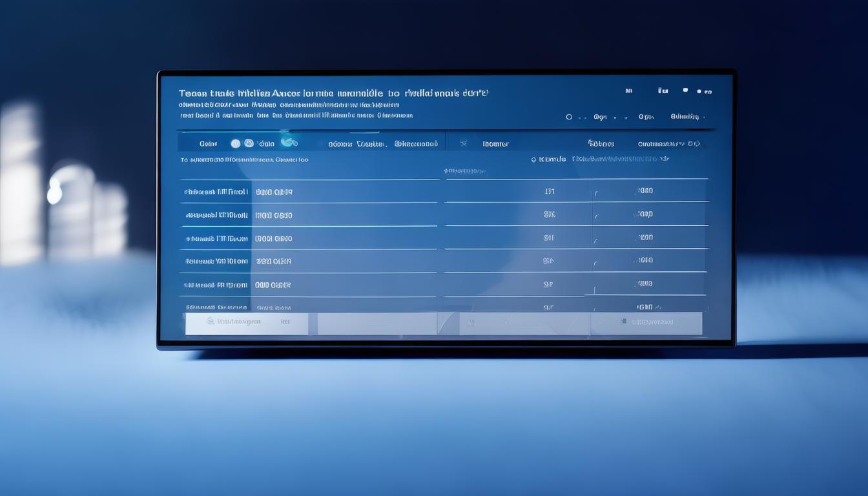Click the icon at the end of the filter field
Viewport: 868px width, 496px height.
pos(665,158)
